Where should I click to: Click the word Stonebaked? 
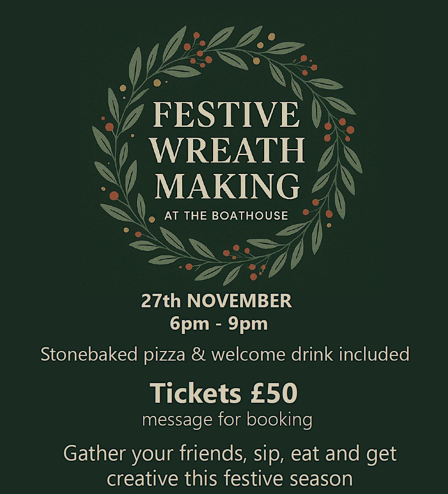89,354
